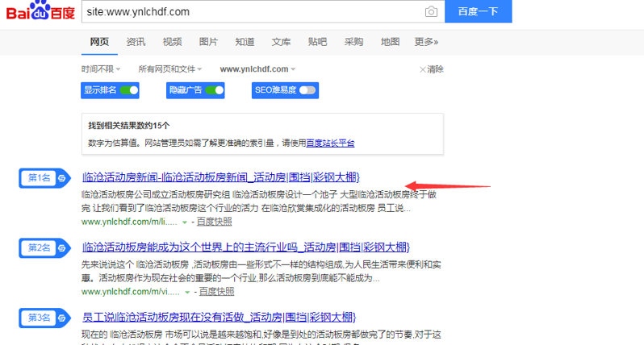Click the Baidu logo
This screenshot has width=644, height=345.
[40, 10]
